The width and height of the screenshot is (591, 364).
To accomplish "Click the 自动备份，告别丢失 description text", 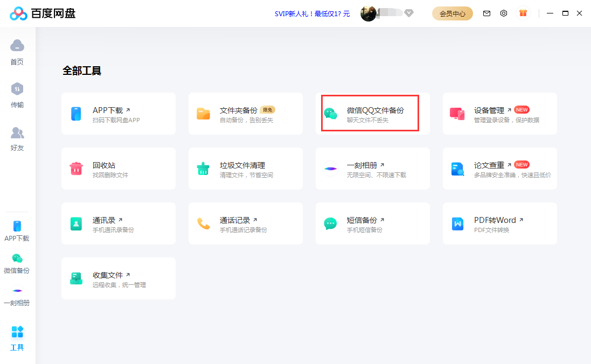I will [247, 120].
